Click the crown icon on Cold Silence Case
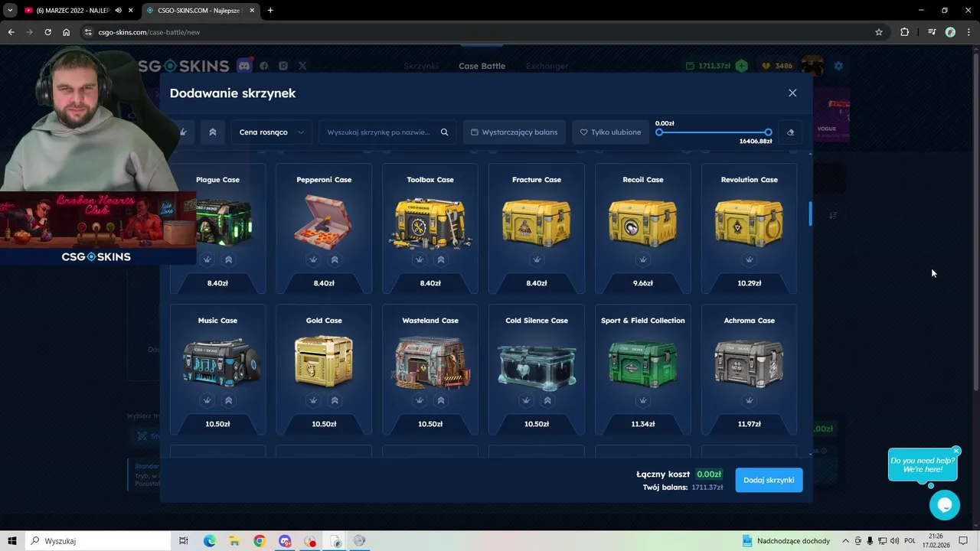This screenshot has height=551, width=980. point(526,400)
